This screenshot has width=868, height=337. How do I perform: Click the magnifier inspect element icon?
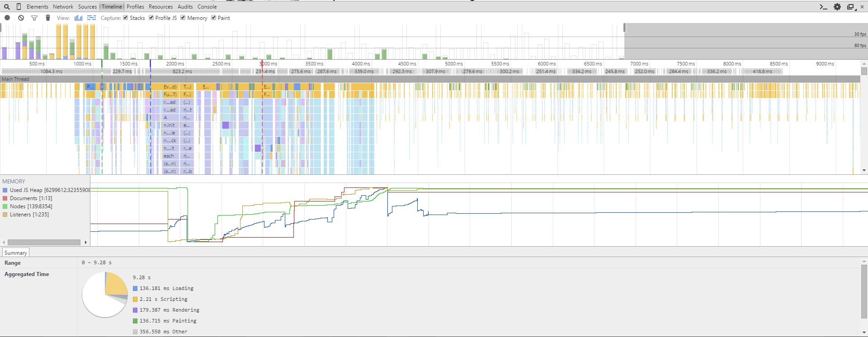pos(7,7)
